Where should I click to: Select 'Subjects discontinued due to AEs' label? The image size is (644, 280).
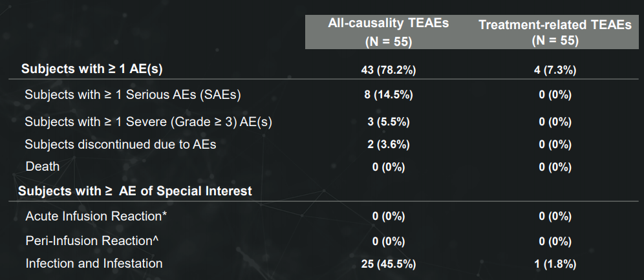pos(120,144)
